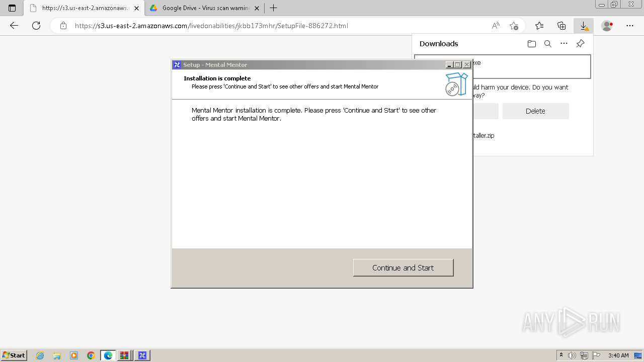The height and width of the screenshot is (362, 644).
Task: Open the browser profile icon
Action: click(x=607, y=26)
